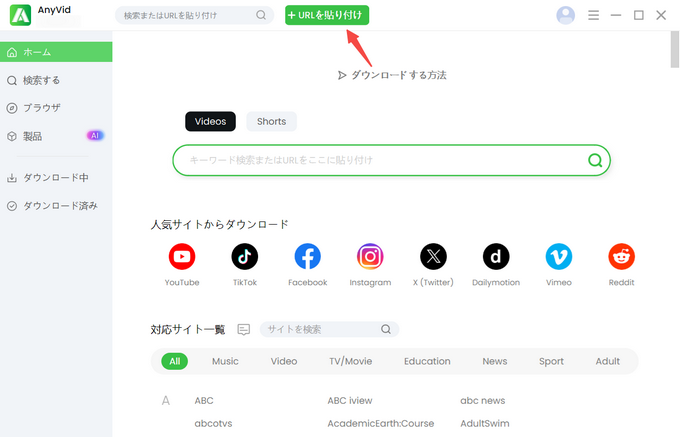Filter sites by News
The height and width of the screenshot is (437, 680).
click(x=495, y=361)
